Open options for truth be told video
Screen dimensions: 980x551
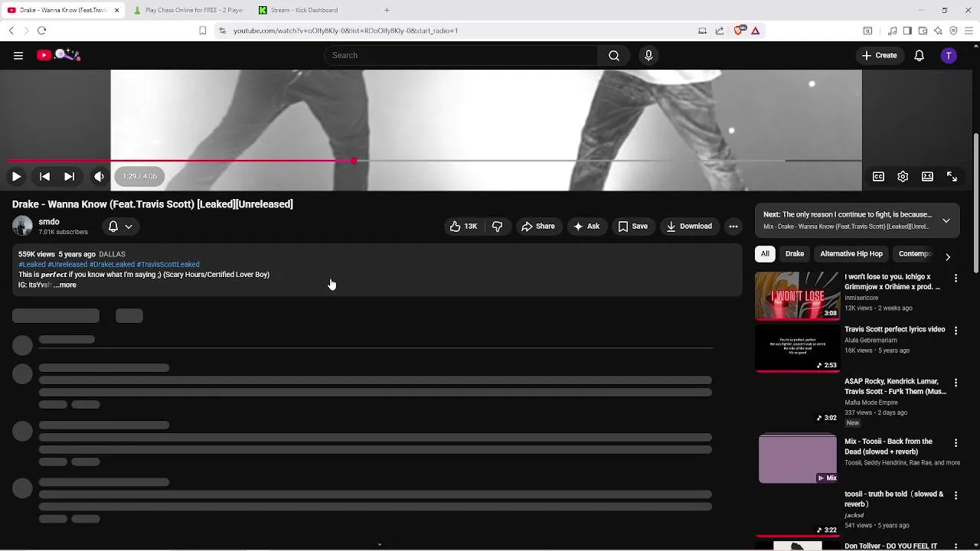click(955, 495)
